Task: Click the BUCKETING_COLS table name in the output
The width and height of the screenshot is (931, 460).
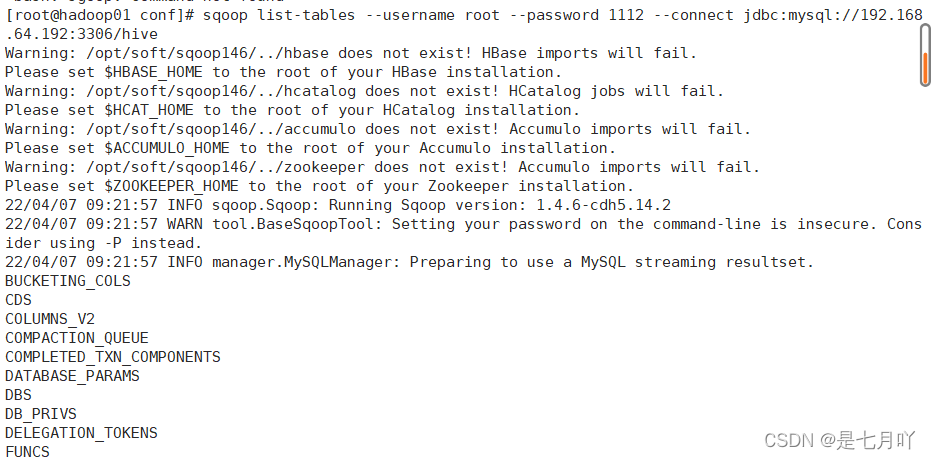Action: click(68, 281)
